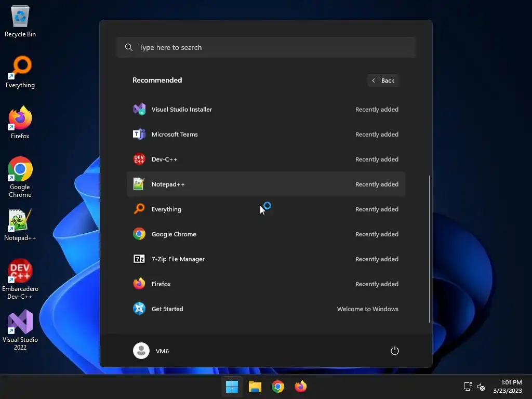Viewport: 532px width, 399px height.
Task: Click Visual Studio Installer icon in Recommended list
Action: 139,109
